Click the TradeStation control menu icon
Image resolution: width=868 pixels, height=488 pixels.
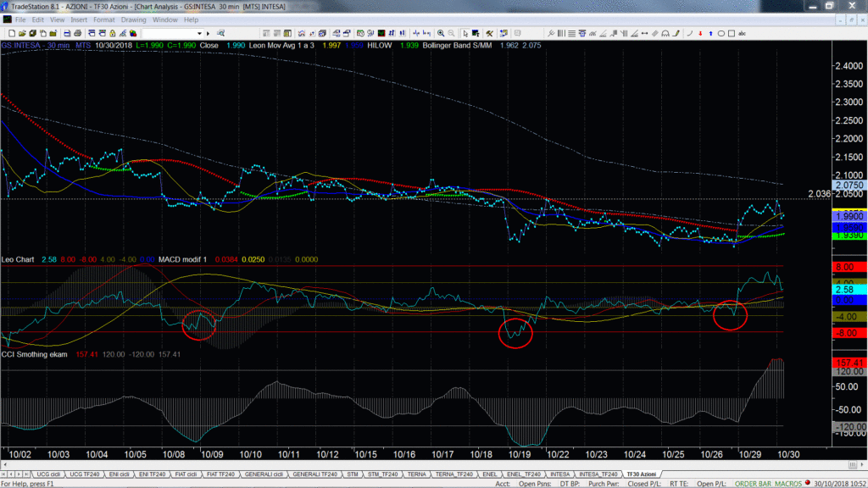click(5, 7)
